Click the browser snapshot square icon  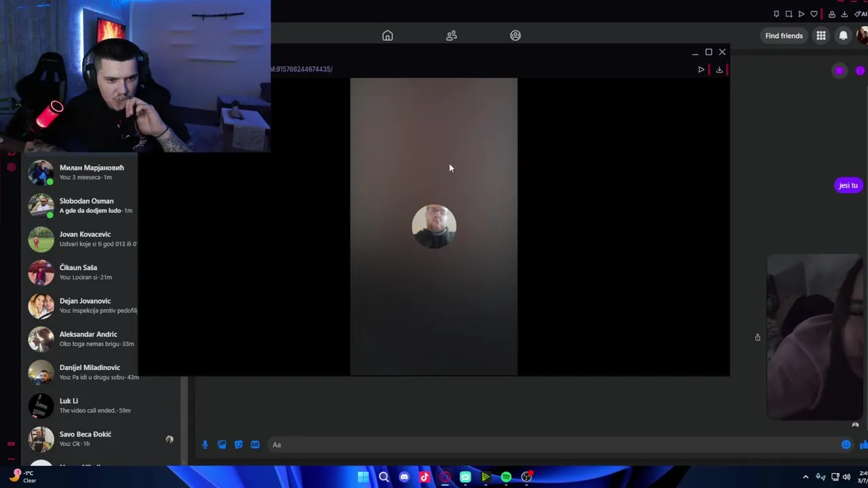click(x=789, y=14)
